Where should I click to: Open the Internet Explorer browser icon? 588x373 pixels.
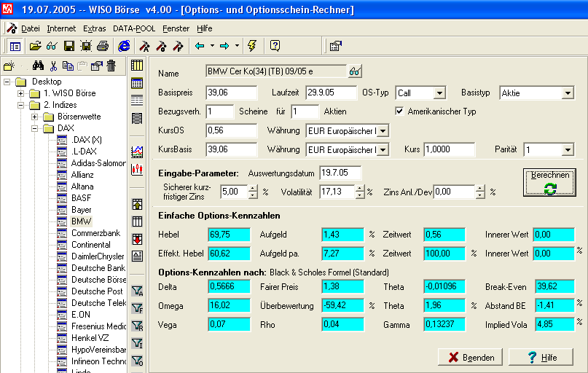(x=124, y=46)
